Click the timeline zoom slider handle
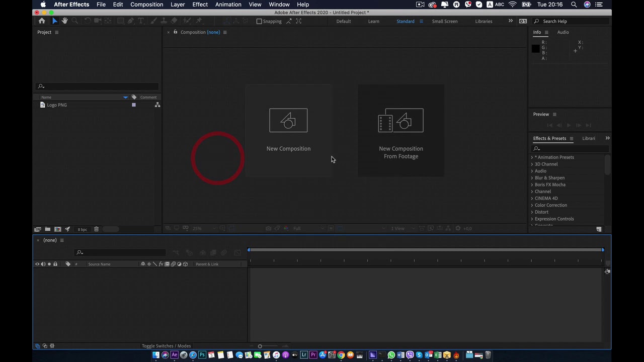This screenshot has height=362, width=644. pyautogui.click(x=260, y=346)
